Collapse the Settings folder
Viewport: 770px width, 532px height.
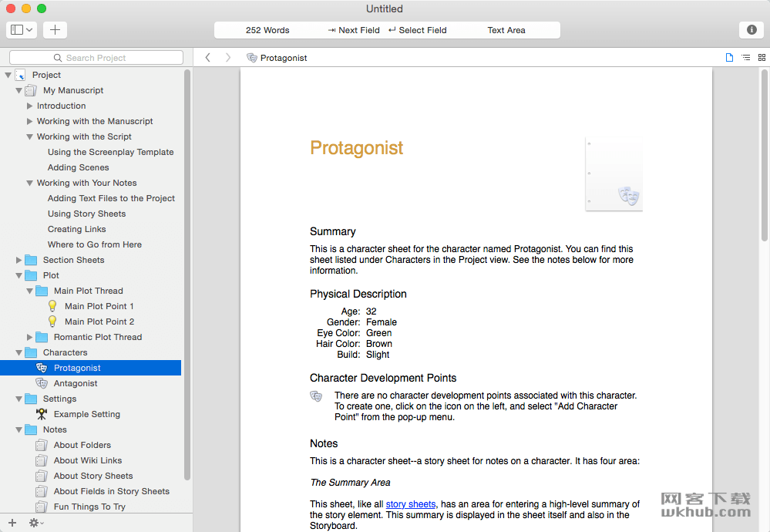coord(18,399)
